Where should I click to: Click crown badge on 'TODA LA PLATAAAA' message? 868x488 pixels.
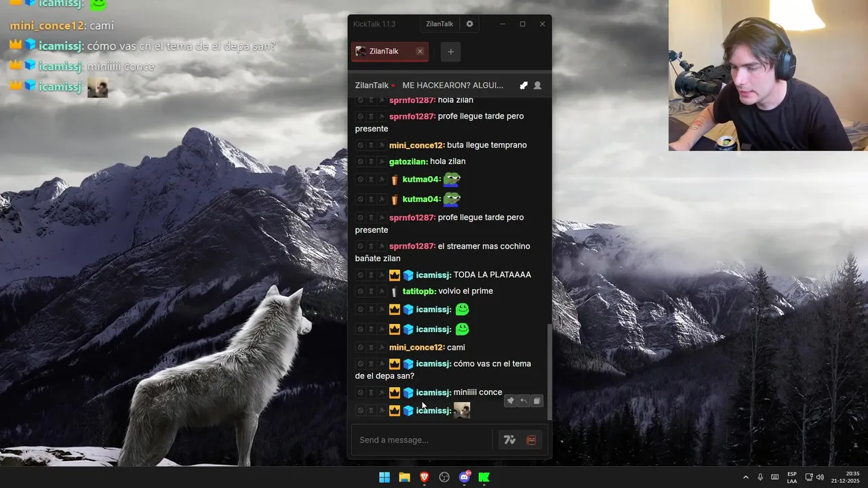(395, 275)
